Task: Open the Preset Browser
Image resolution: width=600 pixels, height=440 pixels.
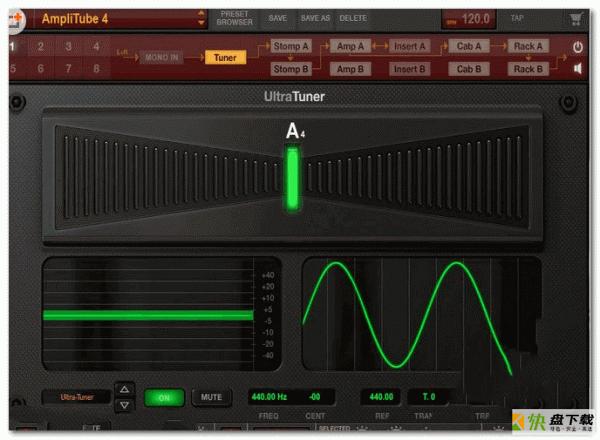Action: pos(235,18)
